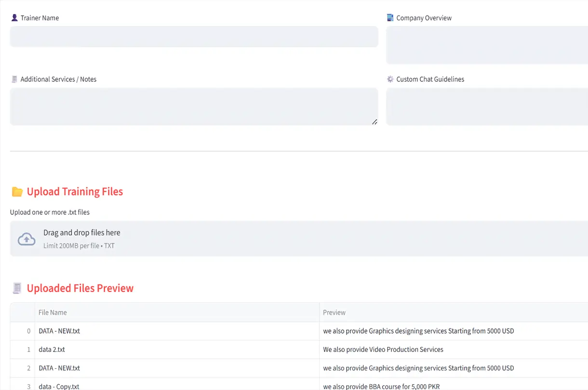Select the 'data - Copy.txt' file name cell

[59, 386]
